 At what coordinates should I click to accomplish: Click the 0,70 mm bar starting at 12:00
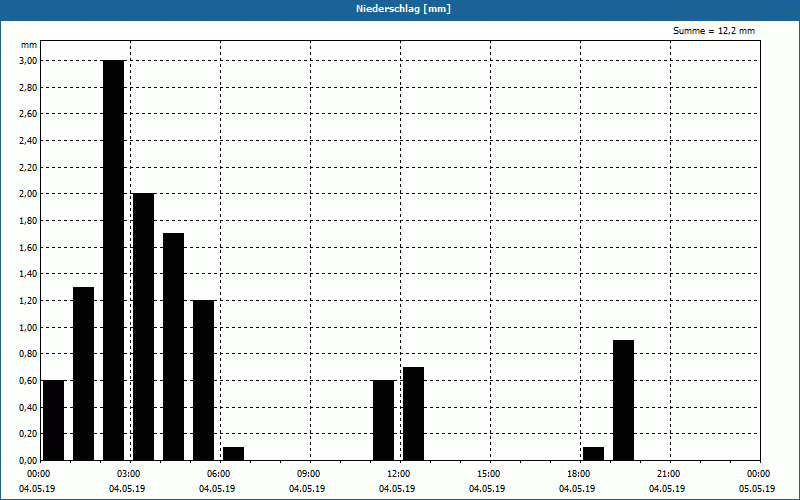(x=413, y=413)
